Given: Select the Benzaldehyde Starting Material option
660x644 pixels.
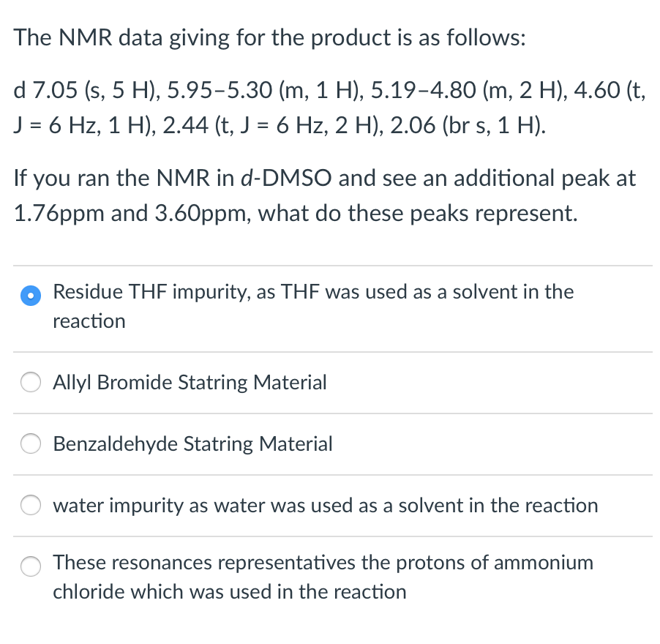Looking at the screenshot, I should (x=192, y=443).
